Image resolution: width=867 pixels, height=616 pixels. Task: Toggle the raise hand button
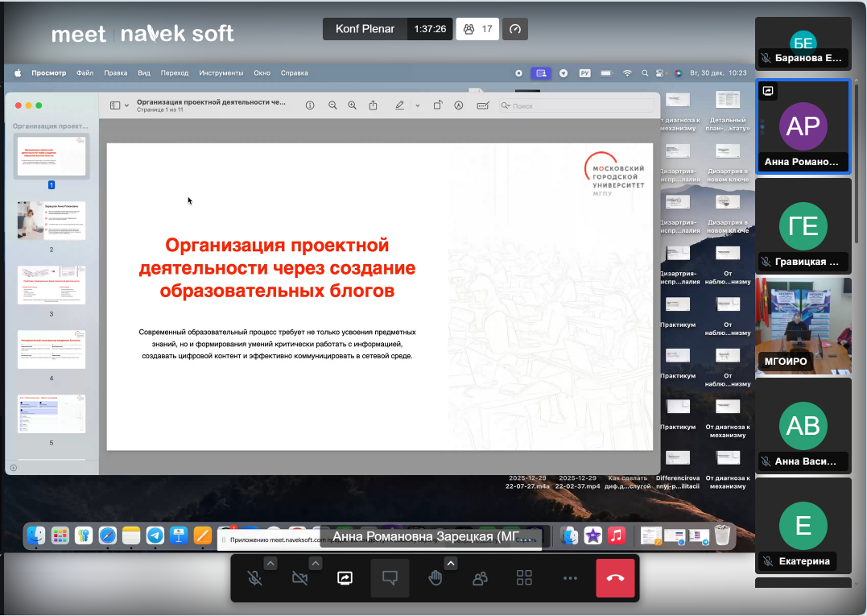coord(436,578)
